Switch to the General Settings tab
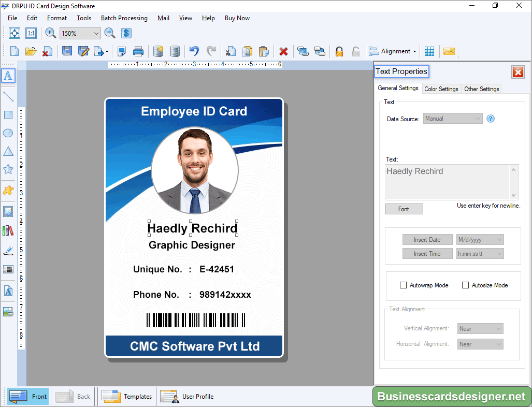The width and height of the screenshot is (532, 407). pyautogui.click(x=398, y=88)
